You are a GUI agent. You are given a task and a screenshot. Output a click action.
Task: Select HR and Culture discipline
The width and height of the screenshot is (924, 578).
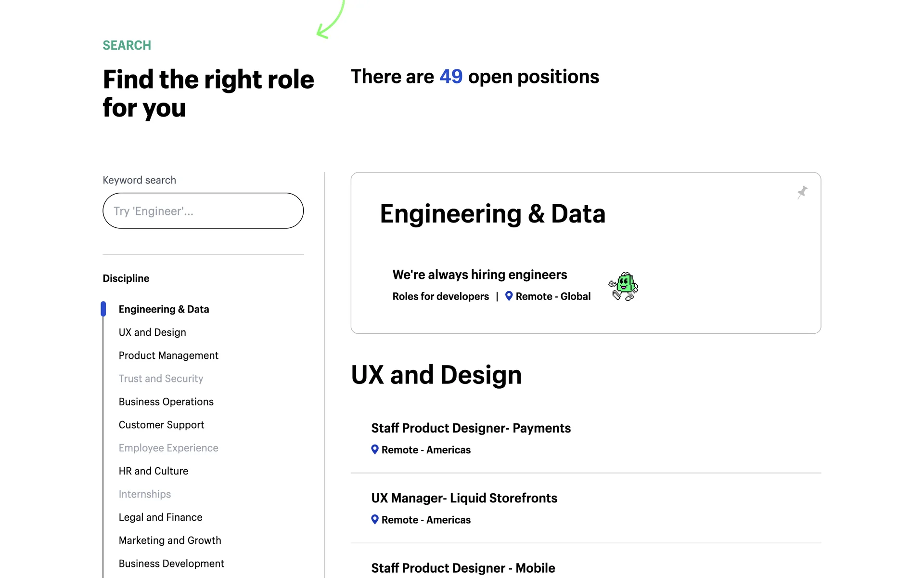click(153, 471)
